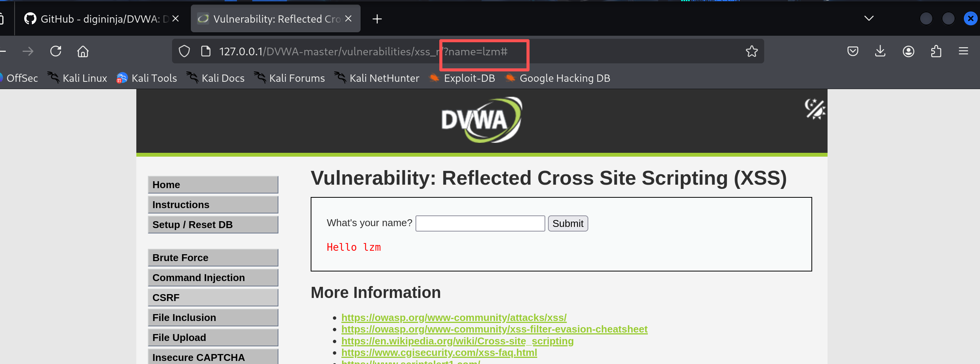The height and width of the screenshot is (364, 980).
Task: Open the Insecure CAPTCHA page
Action: click(213, 357)
